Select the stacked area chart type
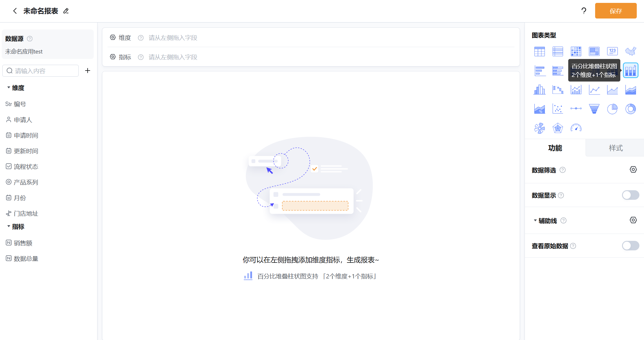The width and height of the screenshot is (644, 340). 630,90
